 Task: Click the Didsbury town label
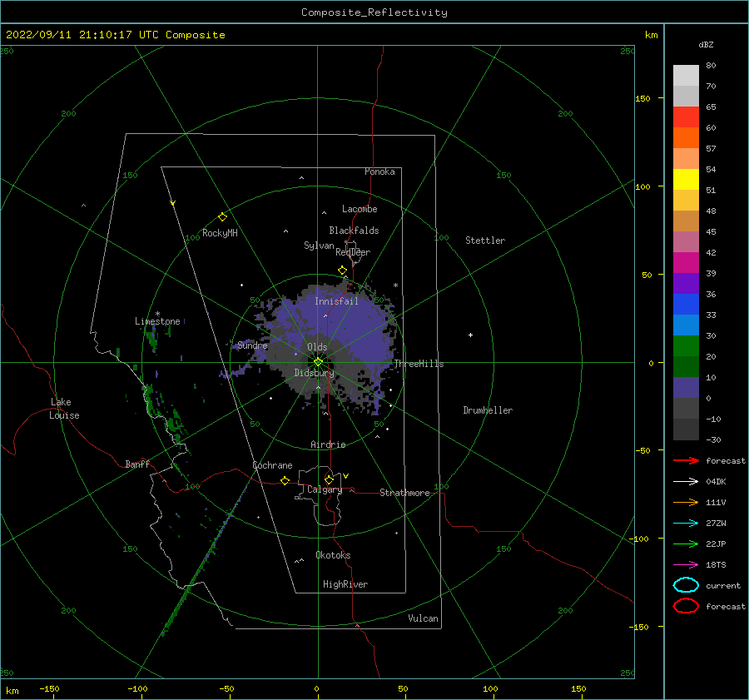point(314,373)
